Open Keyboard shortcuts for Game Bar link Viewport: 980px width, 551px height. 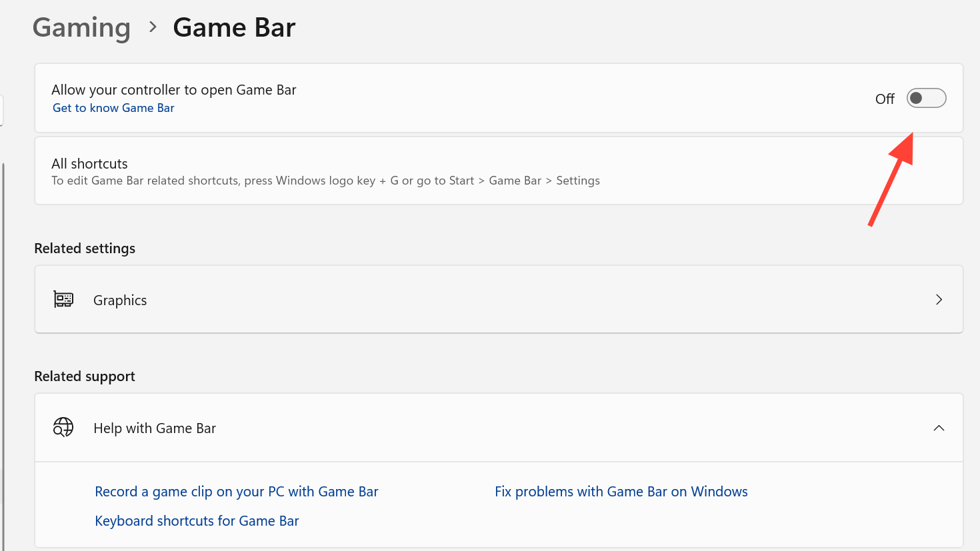tap(197, 521)
